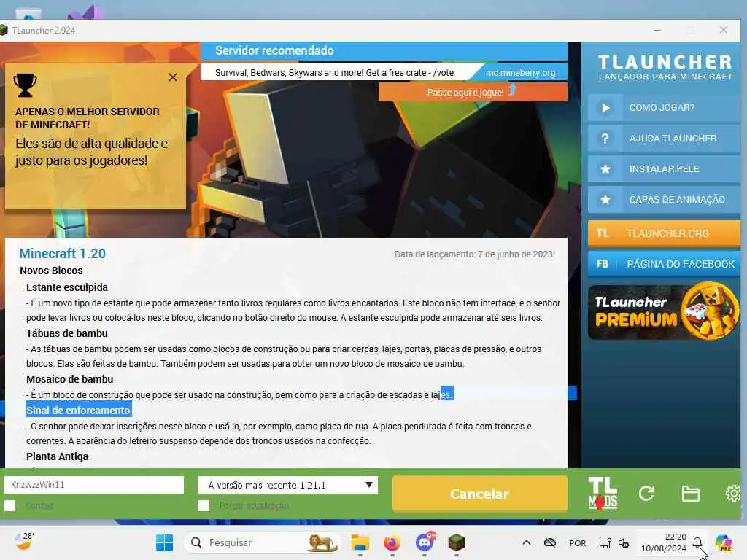
Task: Open the Windows Start menu
Action: click(164, 542)
